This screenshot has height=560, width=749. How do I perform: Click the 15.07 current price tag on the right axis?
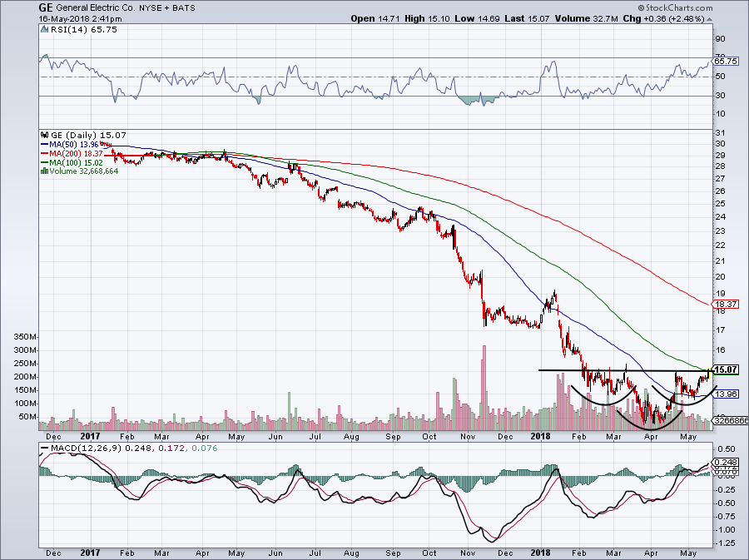pyautogui.click(x=726, y=369)
